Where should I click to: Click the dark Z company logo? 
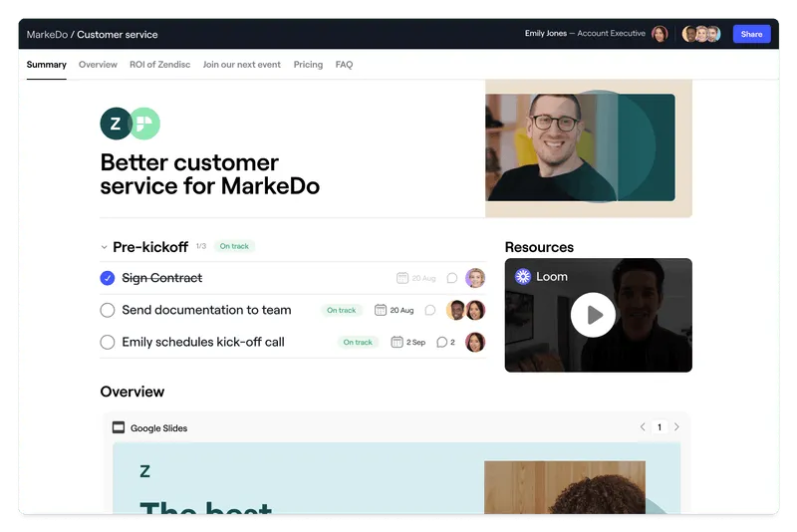tap(116, 124)
